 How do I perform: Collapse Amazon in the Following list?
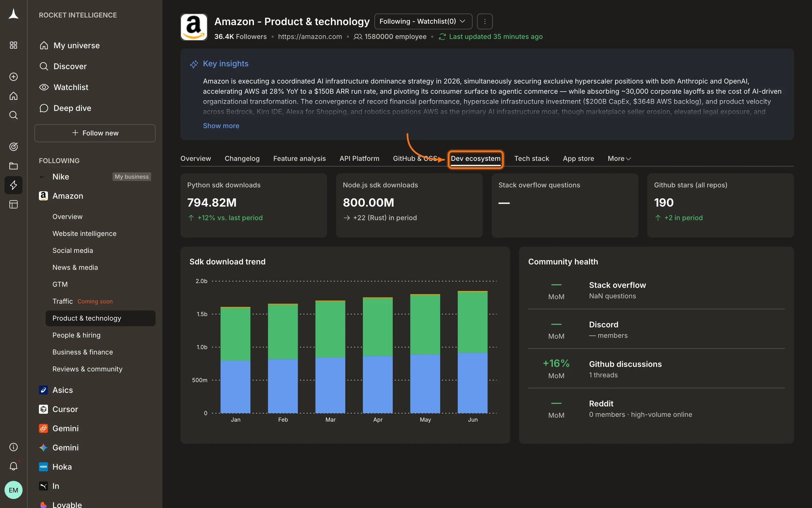68,196
